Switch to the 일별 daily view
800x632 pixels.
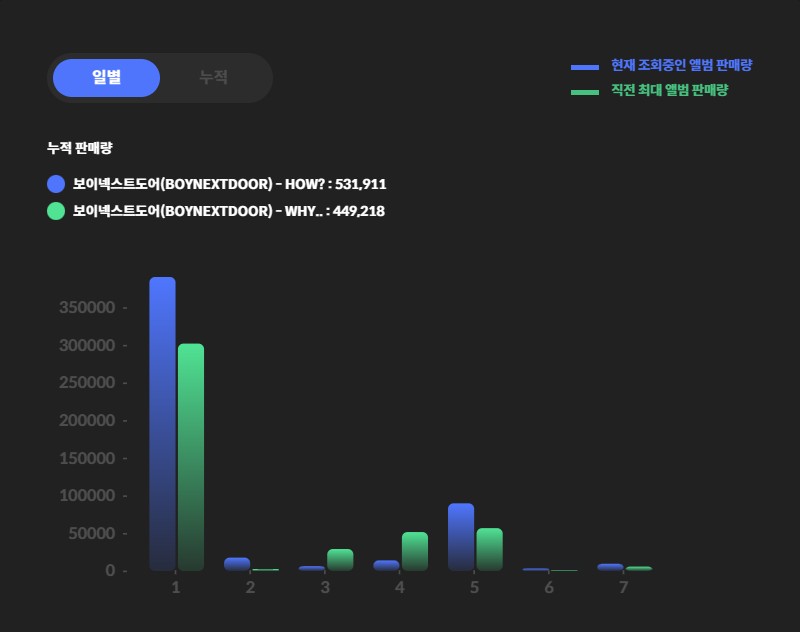point(106,78)
